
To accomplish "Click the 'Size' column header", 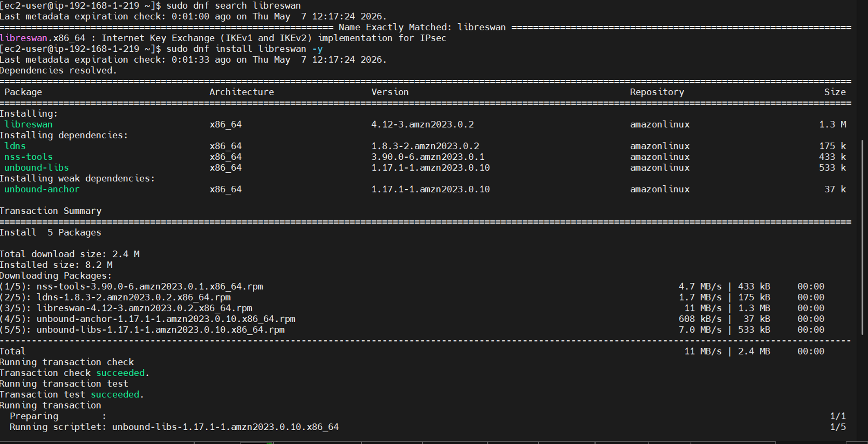I will pyautogui.click(x=835, y=92).
